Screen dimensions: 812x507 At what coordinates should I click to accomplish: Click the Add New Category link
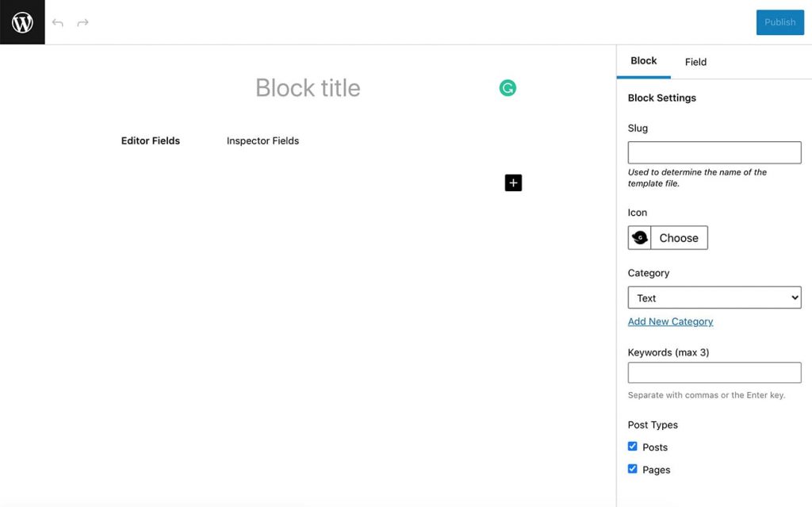point(670,321)
